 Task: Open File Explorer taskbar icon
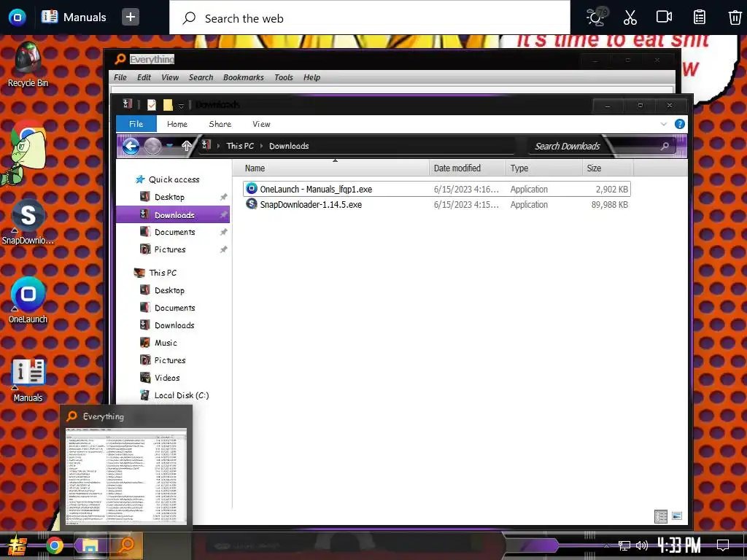coord(90,545)
